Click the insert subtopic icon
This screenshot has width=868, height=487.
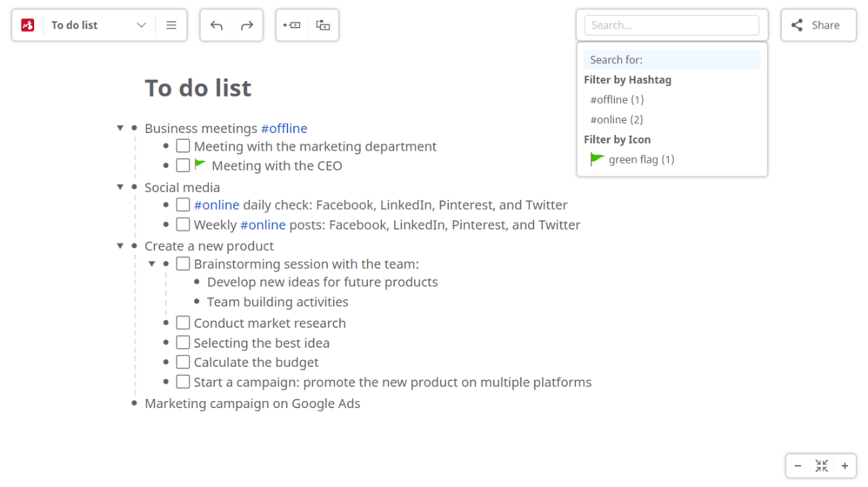coord(323,24)
